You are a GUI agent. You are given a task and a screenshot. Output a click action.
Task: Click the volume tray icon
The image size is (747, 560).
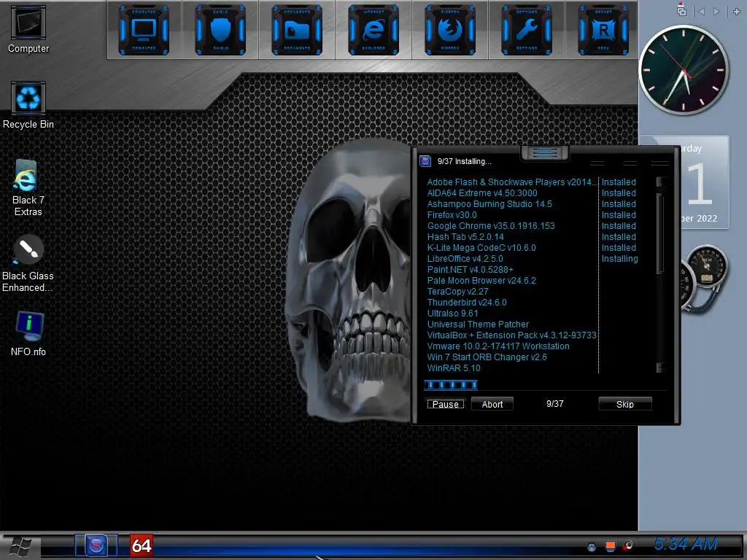click(628, 546)
